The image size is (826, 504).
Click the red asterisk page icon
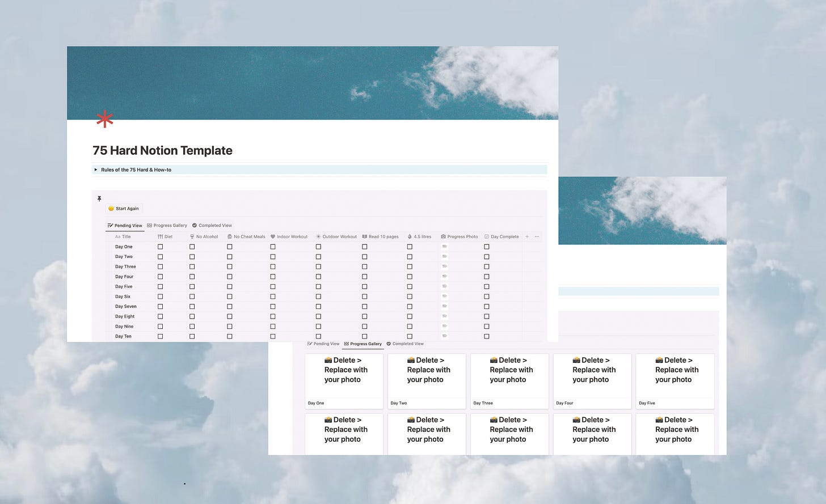point(105,119)
